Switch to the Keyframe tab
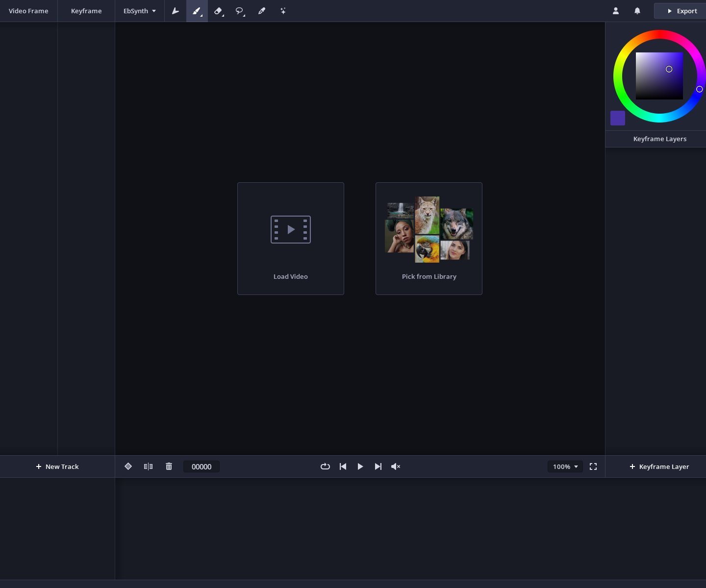 click(x=86, y=11)
